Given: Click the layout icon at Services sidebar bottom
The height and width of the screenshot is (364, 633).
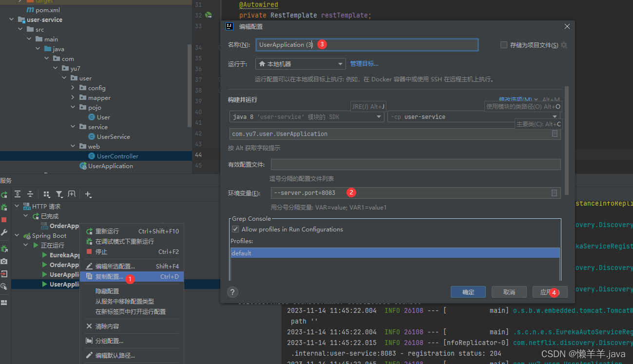Looking at the screenshot, I should (4, 303).
